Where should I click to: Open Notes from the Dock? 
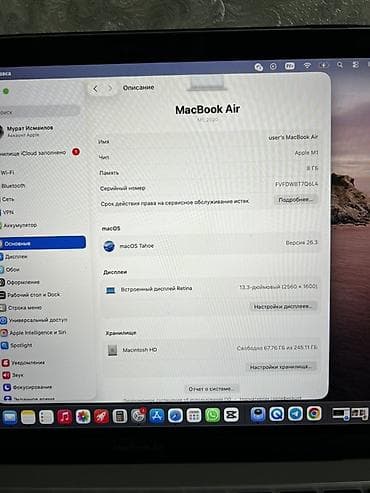28,417
